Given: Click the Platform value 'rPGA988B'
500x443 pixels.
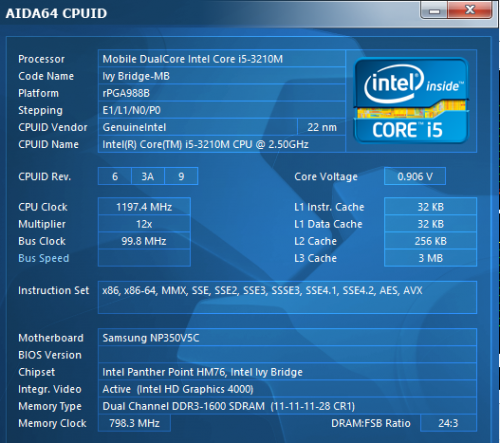Looking at the screenshot, I should tap(222, 93).
